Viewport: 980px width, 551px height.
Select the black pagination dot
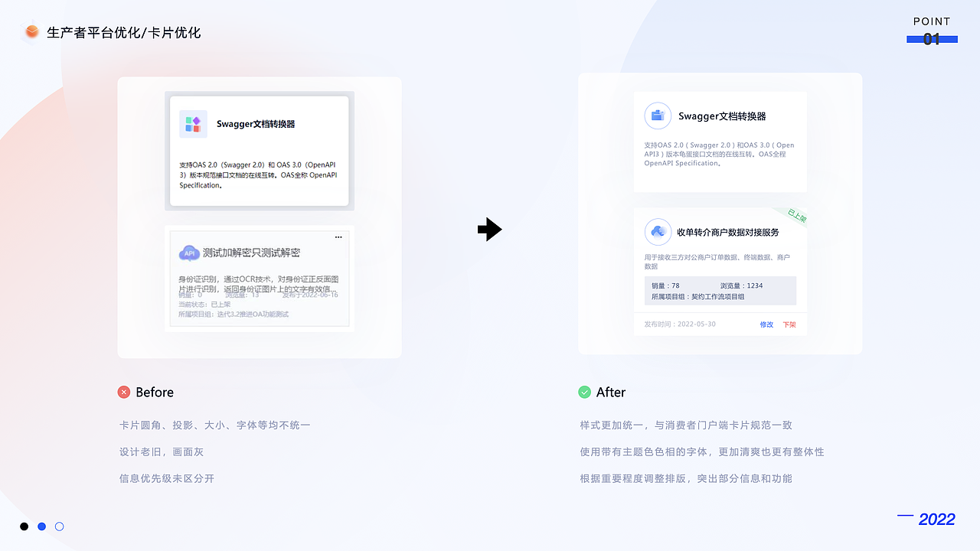[x=24, y=527]
